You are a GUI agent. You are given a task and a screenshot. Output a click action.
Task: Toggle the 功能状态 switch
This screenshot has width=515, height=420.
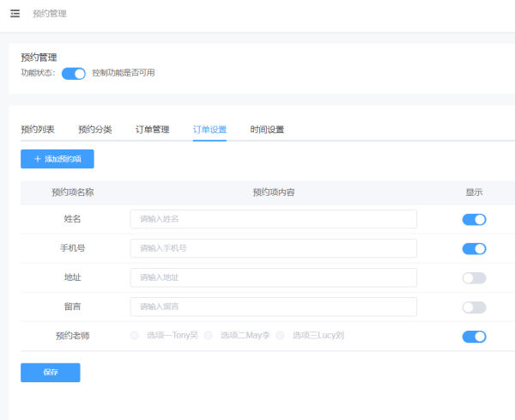coord(74,74)
